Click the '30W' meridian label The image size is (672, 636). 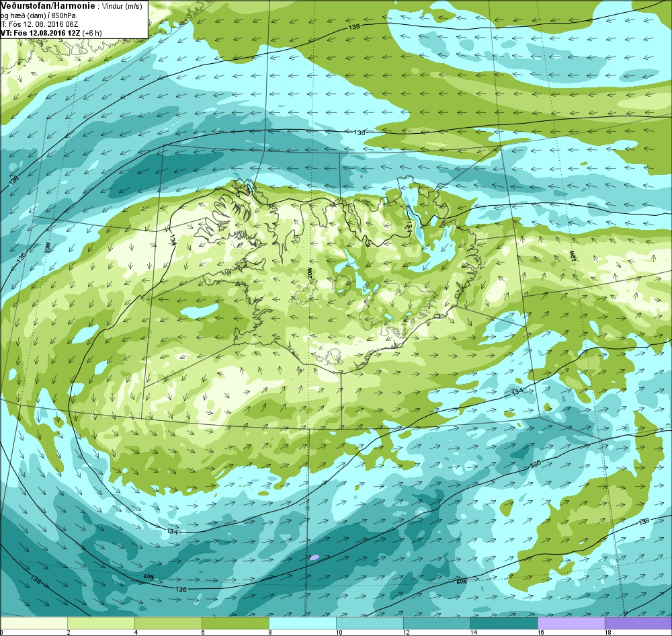48,247
